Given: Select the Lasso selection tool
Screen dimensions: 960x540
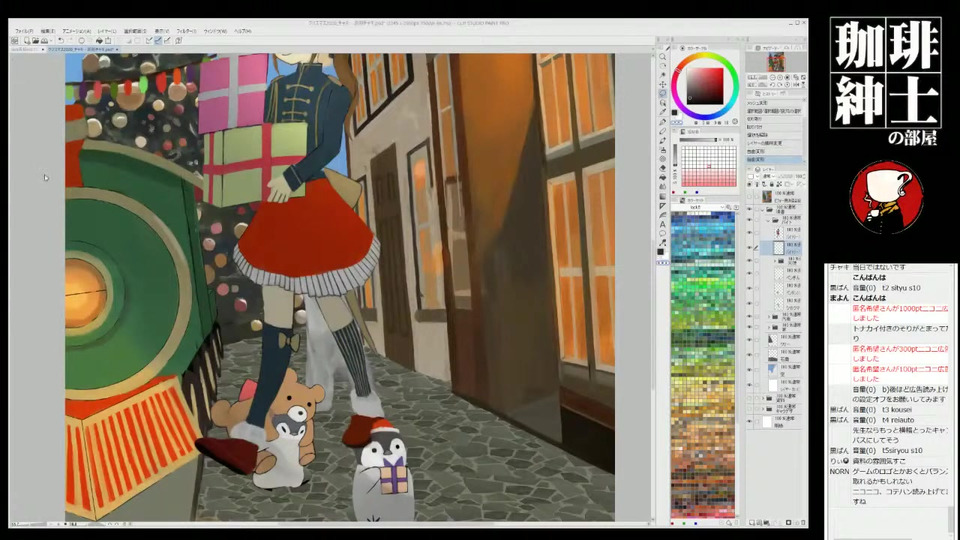Looking at the screenshot, I should (x=662, y=93).
